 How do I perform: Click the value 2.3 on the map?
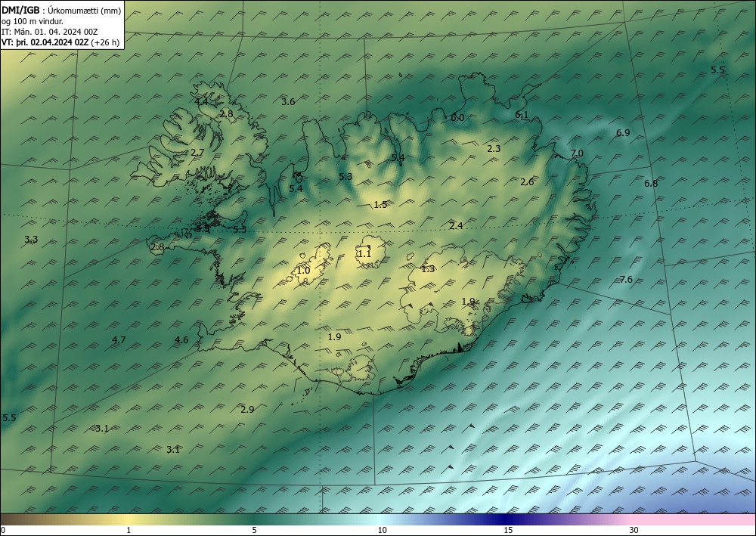[493, 148]
